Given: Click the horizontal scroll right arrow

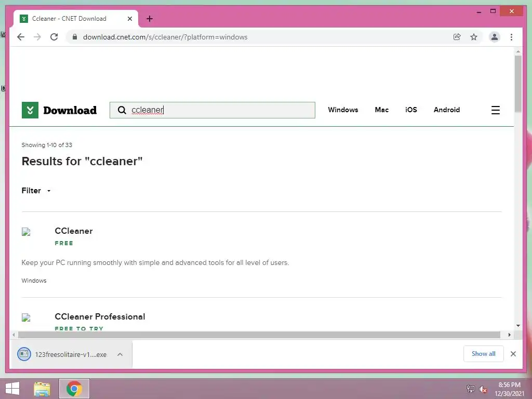Looking at the screenshot, I should pos(509,335).
